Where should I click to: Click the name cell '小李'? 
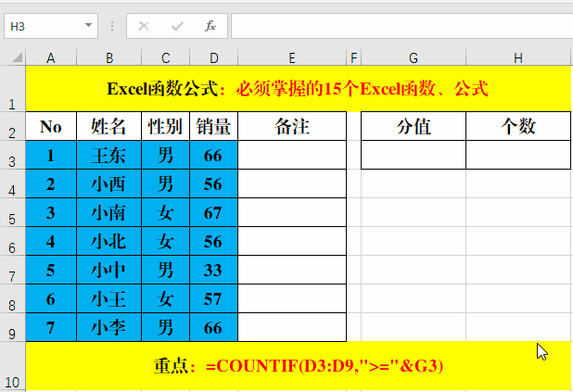click(108, 327)
